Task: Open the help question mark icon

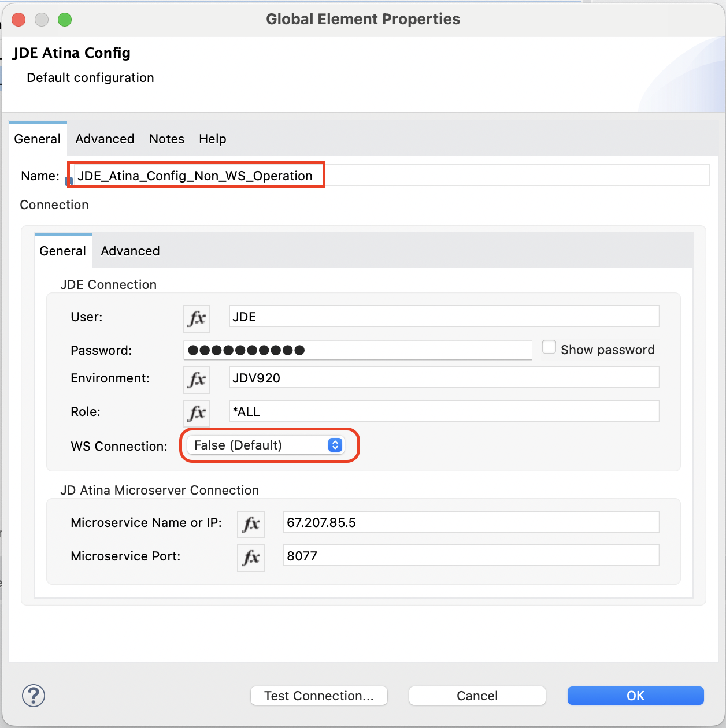Action: tap(34, 695)
